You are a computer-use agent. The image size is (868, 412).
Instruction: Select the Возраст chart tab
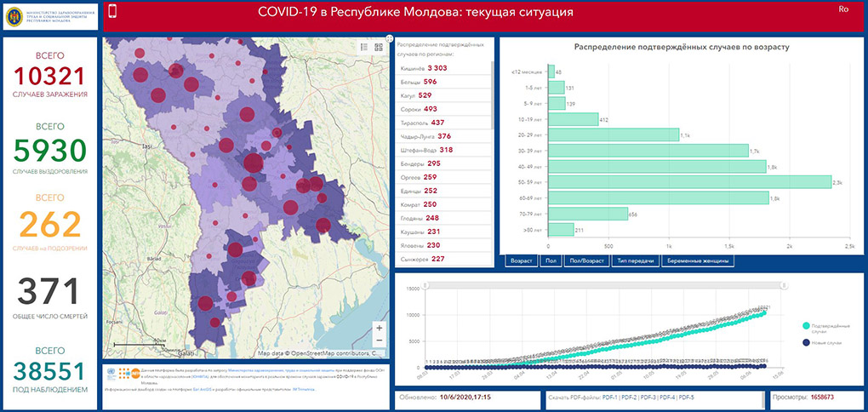tap(522, 261)
